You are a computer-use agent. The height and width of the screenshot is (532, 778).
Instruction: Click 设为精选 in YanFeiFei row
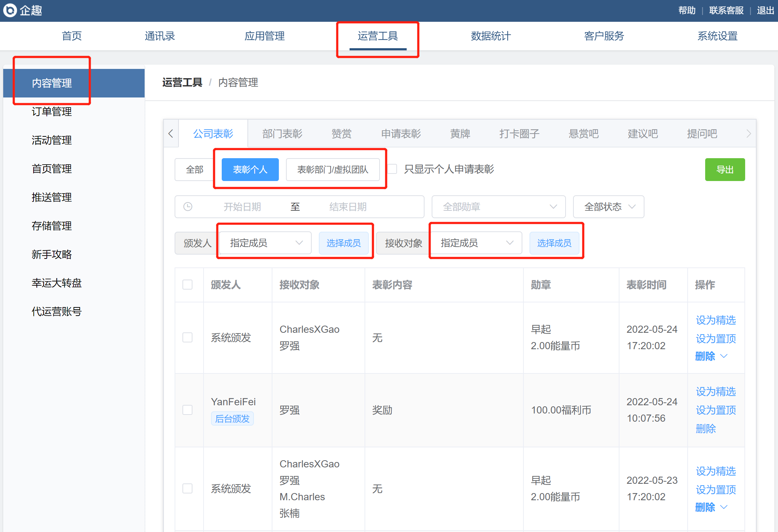tap(716, 391)
